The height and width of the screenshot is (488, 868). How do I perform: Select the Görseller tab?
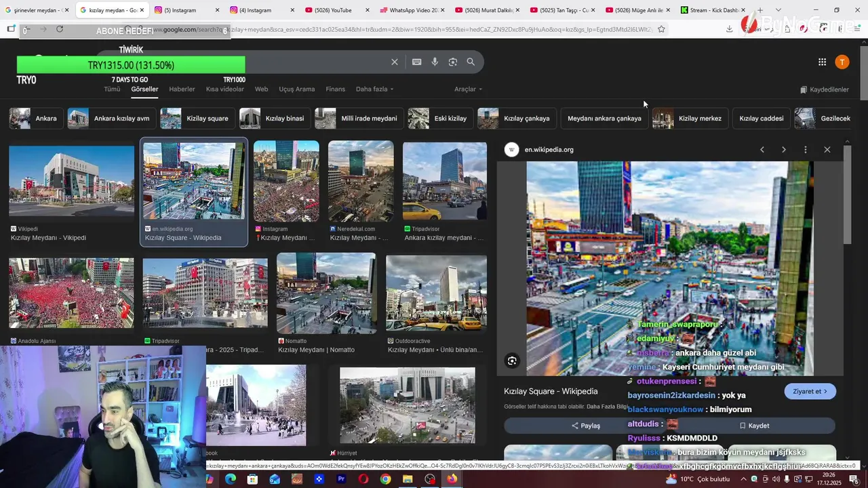[x=144, y=89]
